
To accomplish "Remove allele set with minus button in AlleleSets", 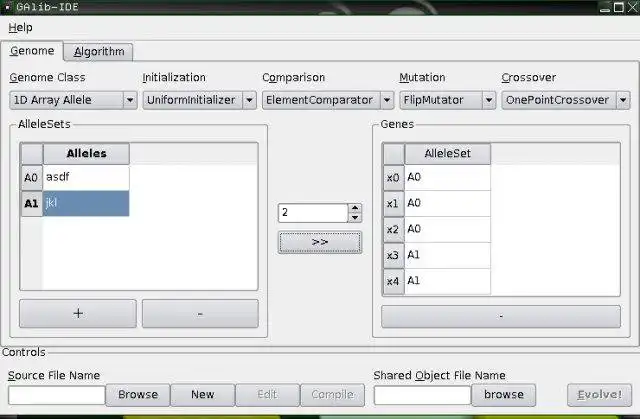I will click(x=200, y=313).
